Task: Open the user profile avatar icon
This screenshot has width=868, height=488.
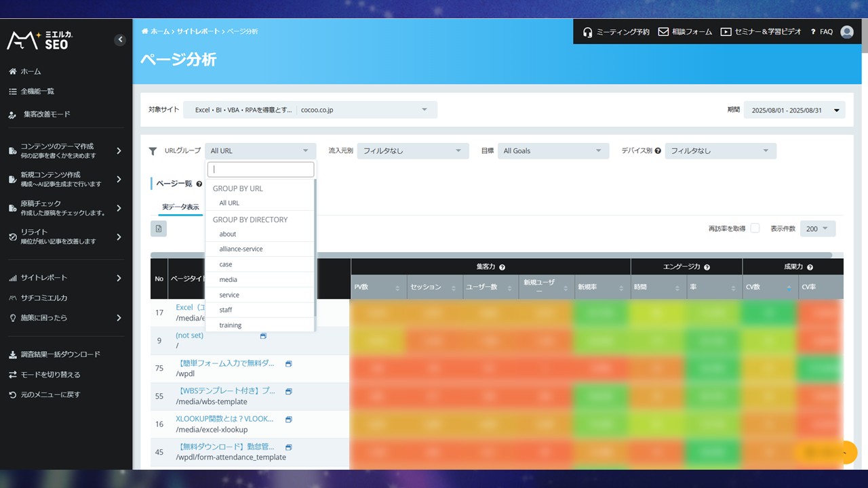Action: 846,32
